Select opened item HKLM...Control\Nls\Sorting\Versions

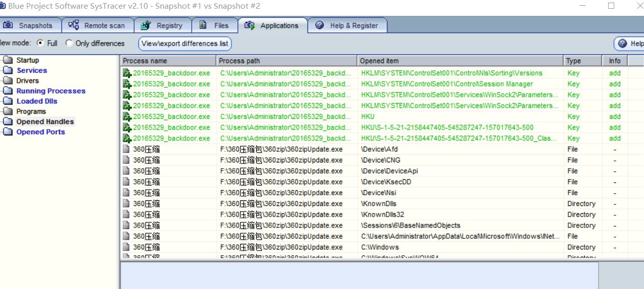[451, 73]
